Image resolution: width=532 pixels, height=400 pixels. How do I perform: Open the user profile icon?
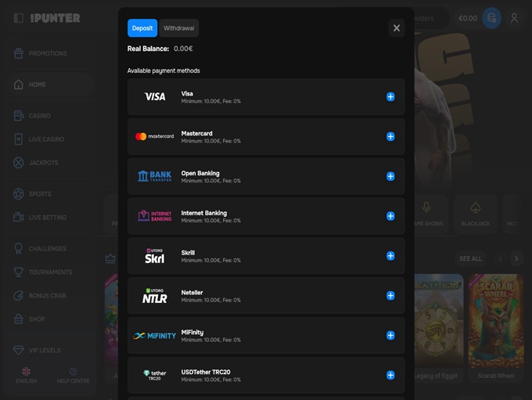tap(514, 18)
